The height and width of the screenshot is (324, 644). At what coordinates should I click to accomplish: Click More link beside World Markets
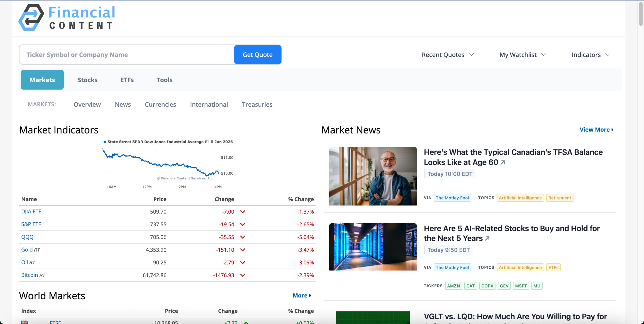(x=302, y=296)
